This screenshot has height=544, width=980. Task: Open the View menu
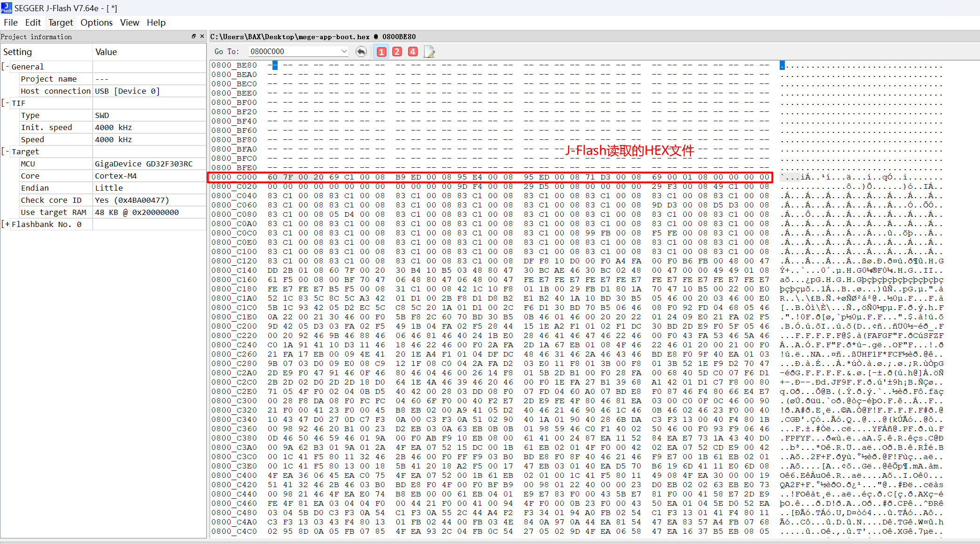[129, 22]
